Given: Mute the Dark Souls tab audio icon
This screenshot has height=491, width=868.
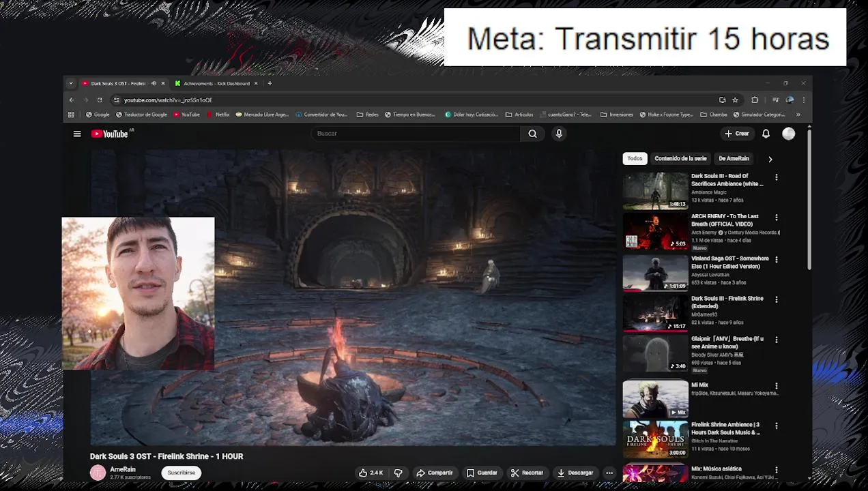Looking at the screenshot, I should tap(154, 83).
